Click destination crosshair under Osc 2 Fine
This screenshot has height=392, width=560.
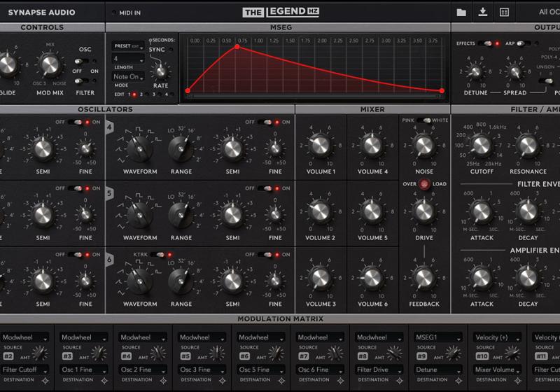pyautogui.click(x=163, y=381)
